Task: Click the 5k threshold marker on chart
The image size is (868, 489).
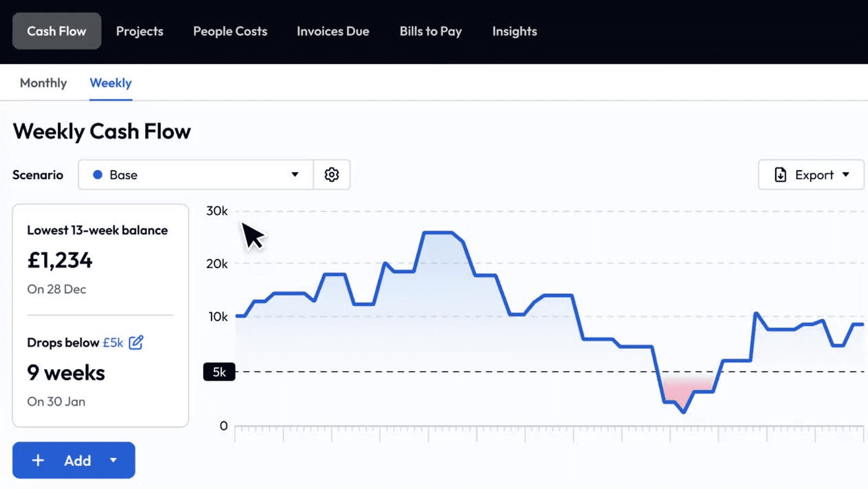Action: (219, 372)
